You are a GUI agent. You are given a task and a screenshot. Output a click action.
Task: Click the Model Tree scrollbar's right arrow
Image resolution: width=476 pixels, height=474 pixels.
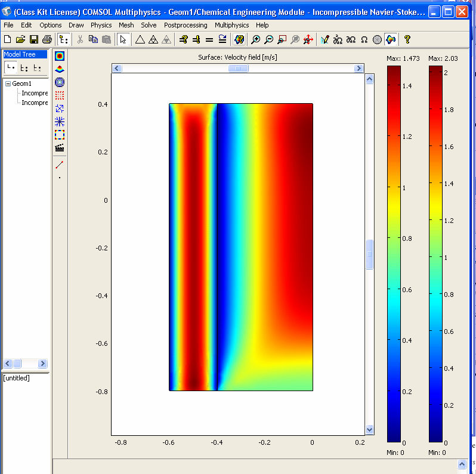click(43, 363)
